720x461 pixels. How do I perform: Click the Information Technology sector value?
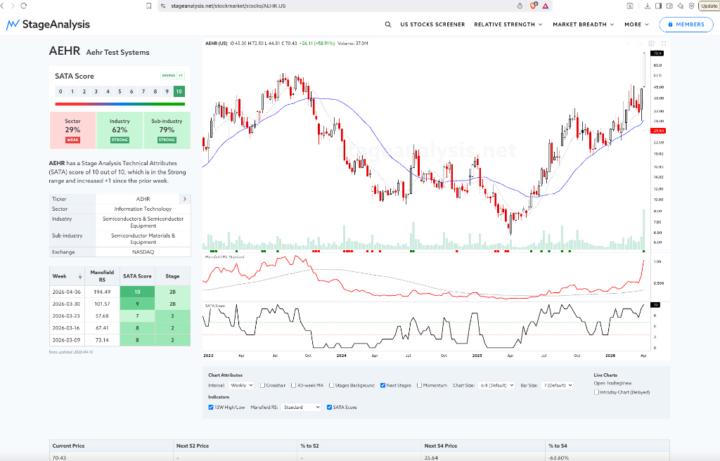143,209
